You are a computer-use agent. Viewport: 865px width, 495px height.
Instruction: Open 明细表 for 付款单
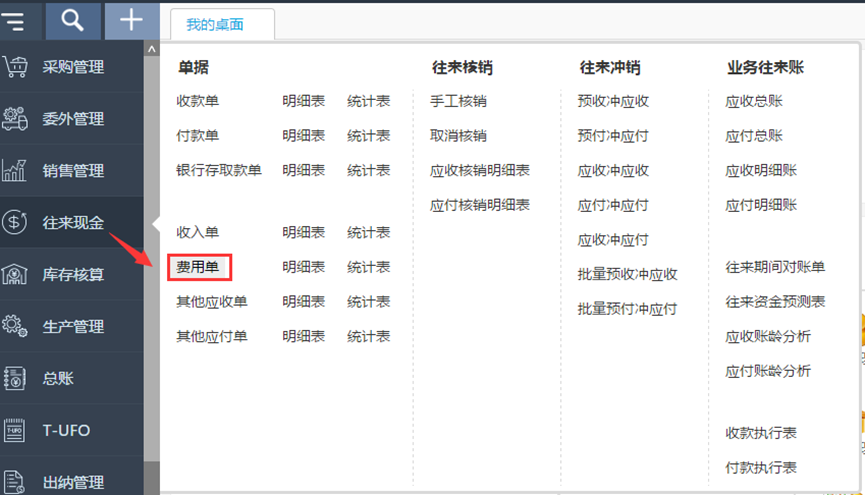click(x=303, y=136)
